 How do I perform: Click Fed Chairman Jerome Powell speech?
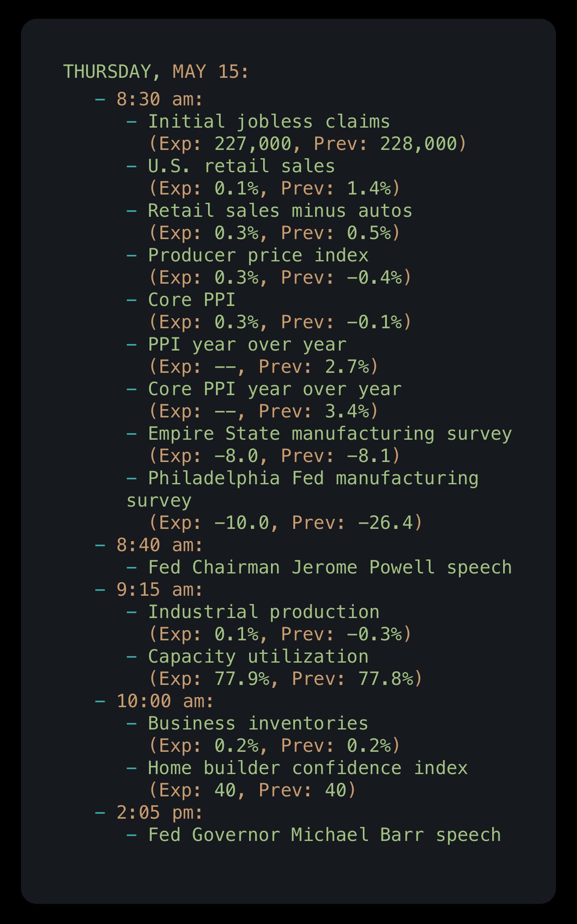click(x=330, y=567)
